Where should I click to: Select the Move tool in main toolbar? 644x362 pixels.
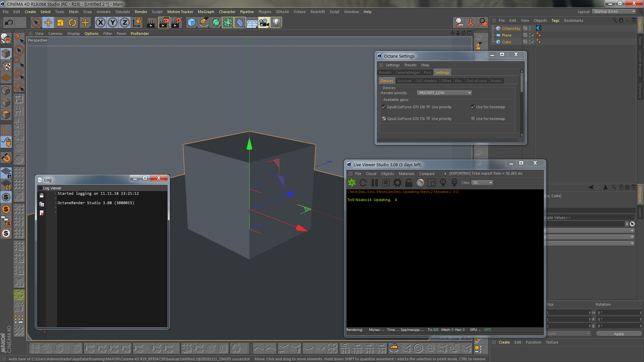tap(48, 23)
